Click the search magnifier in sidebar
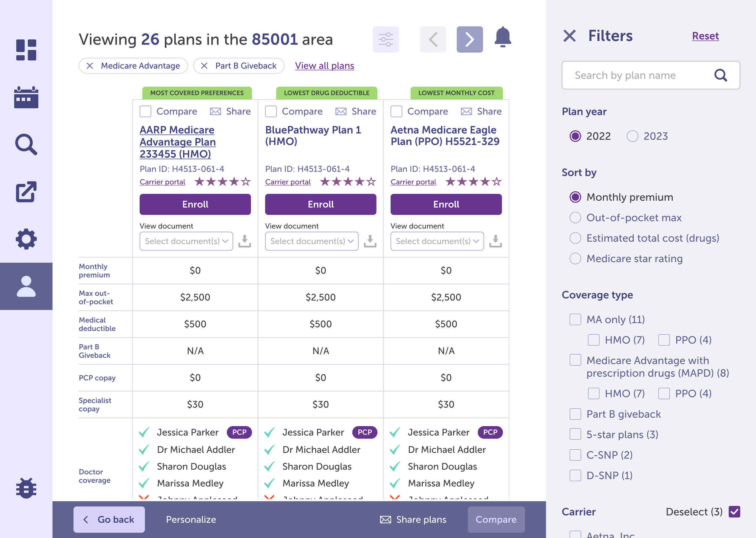The height and width of the screenshot is (538, 756). [x=26, y=144]
